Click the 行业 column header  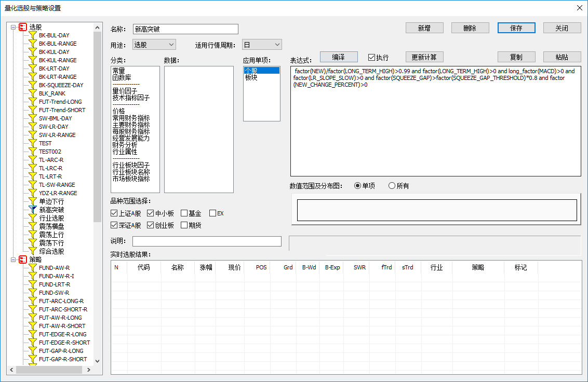436,267
